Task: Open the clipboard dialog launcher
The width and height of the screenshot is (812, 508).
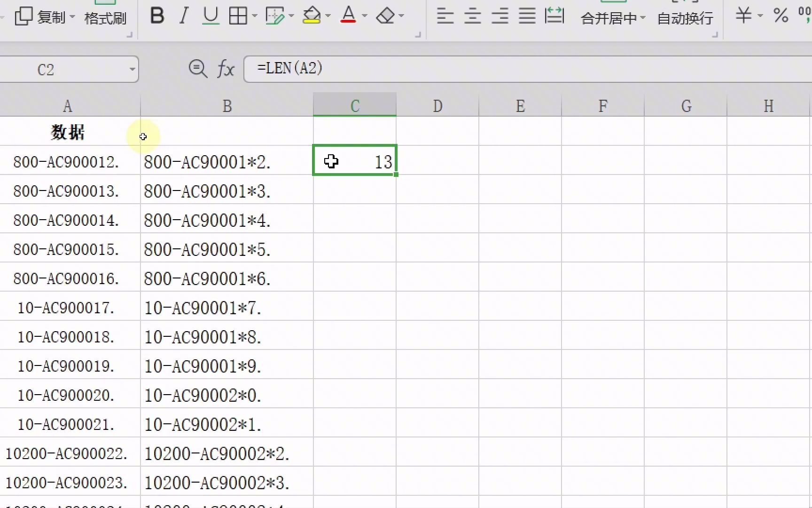Action: 130,35
